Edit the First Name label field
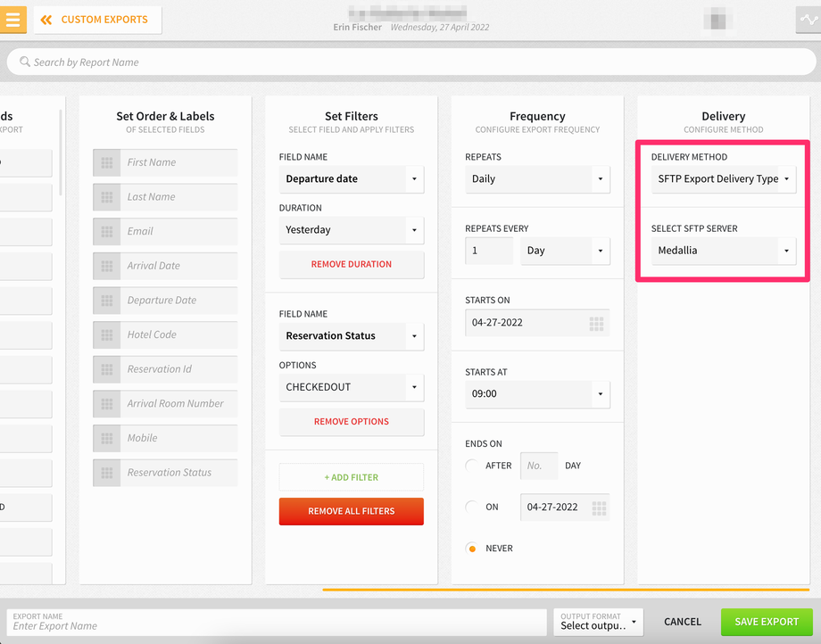Image resolution: width=821 pixels, height=644 pixels. [178, 162]
